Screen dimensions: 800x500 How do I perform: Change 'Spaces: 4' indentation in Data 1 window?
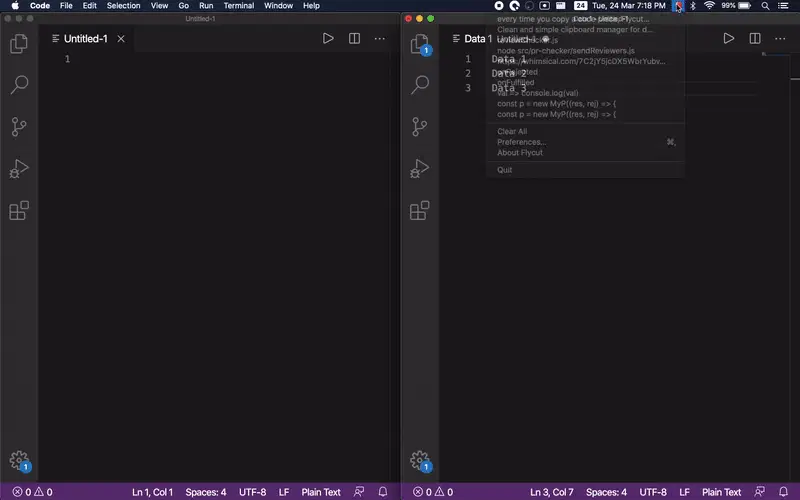(606, 492)
